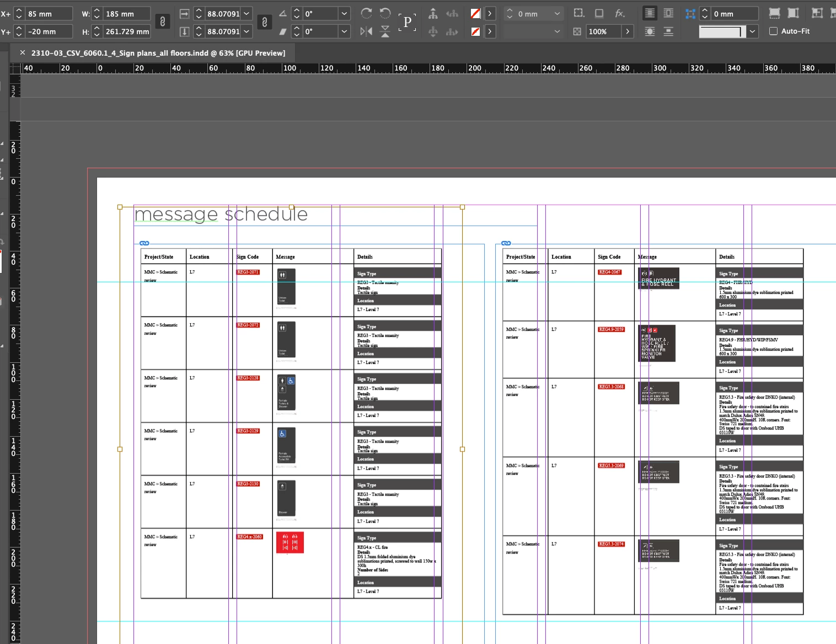Click the X position 85 mm field
This screenshot has height=644, width=836.
(x=49, y=13)
